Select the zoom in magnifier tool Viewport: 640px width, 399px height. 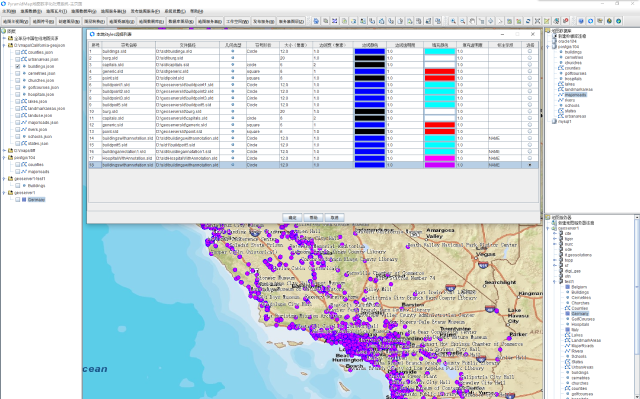point(453,21)
